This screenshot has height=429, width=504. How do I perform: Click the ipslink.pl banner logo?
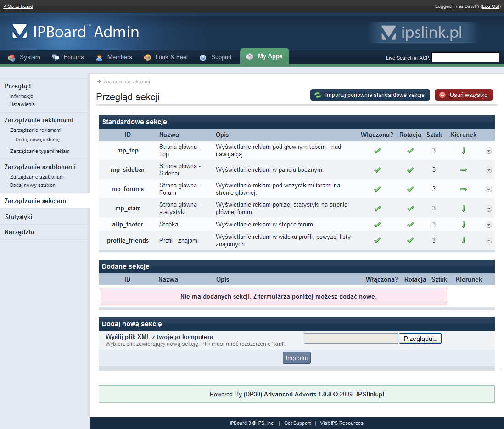(x=422, y=33)
